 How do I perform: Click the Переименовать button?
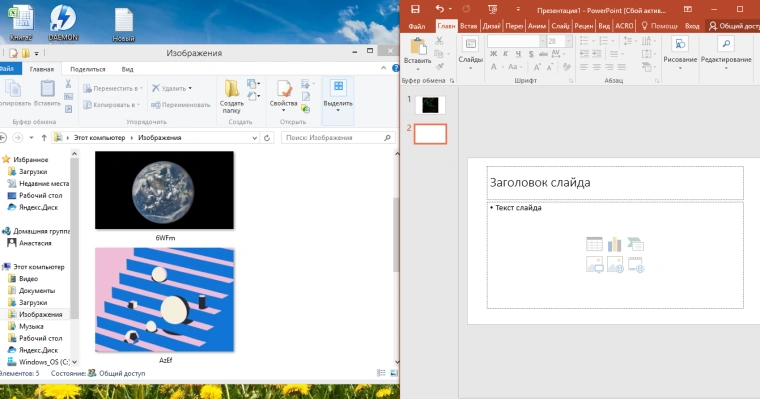pyautogui.click(x=181, y=105)
